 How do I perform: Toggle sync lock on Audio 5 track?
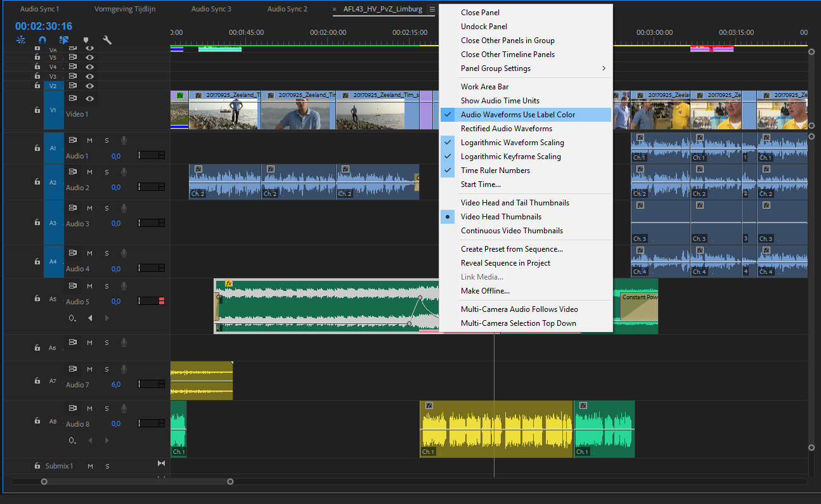[x=73, y=286]
